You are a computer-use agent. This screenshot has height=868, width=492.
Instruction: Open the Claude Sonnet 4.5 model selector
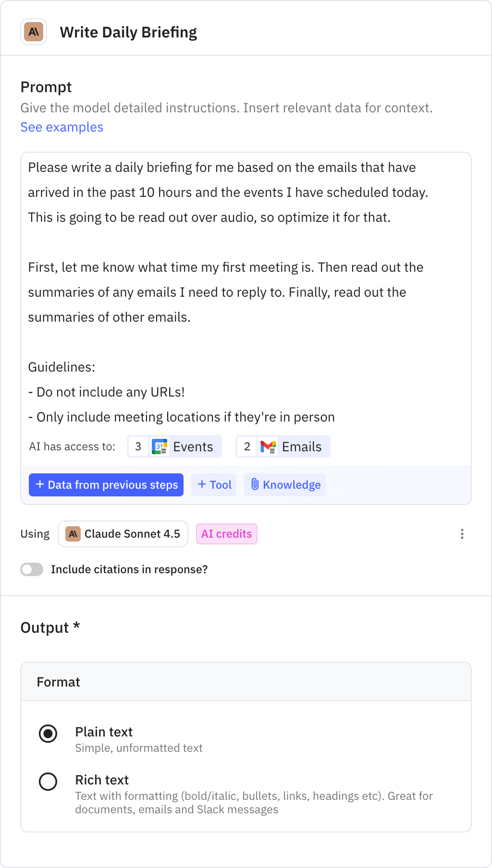point(123,533)
